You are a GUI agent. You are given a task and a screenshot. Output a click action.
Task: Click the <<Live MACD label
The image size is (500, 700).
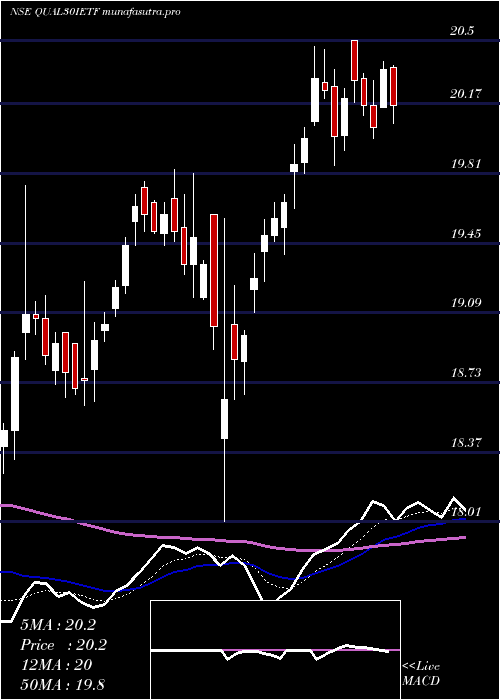tap(421, 673)
